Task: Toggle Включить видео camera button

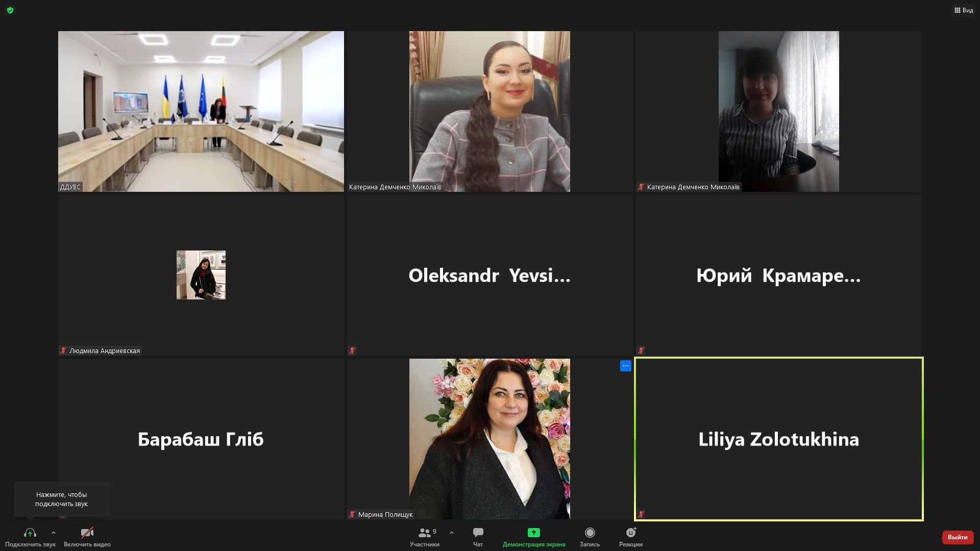Action: [x=87, y=537]
